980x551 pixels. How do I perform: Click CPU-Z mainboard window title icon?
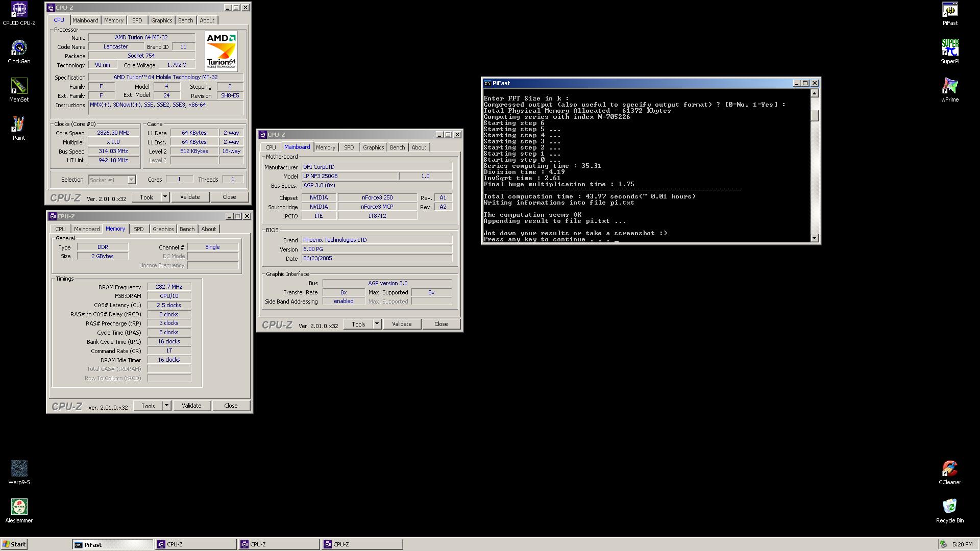[263, 135]
